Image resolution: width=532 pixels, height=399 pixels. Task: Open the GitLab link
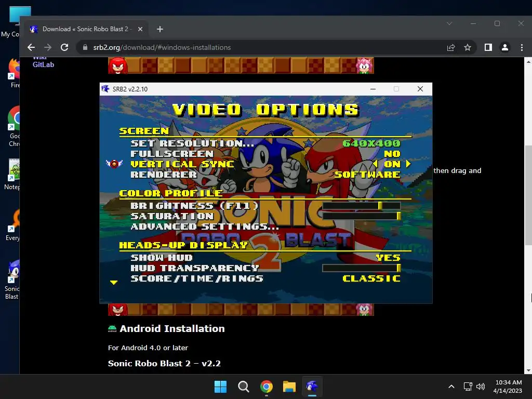click(44, 64)
